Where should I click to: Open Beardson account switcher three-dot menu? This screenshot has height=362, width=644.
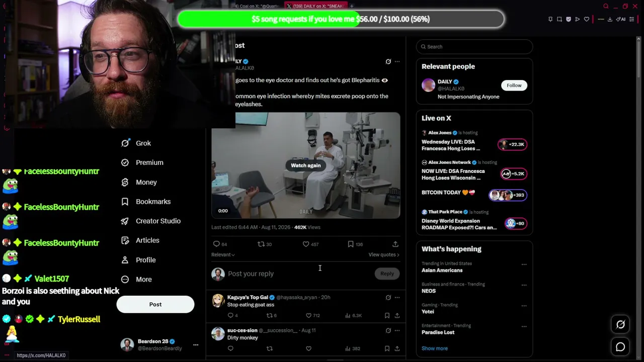click(196, 345)
